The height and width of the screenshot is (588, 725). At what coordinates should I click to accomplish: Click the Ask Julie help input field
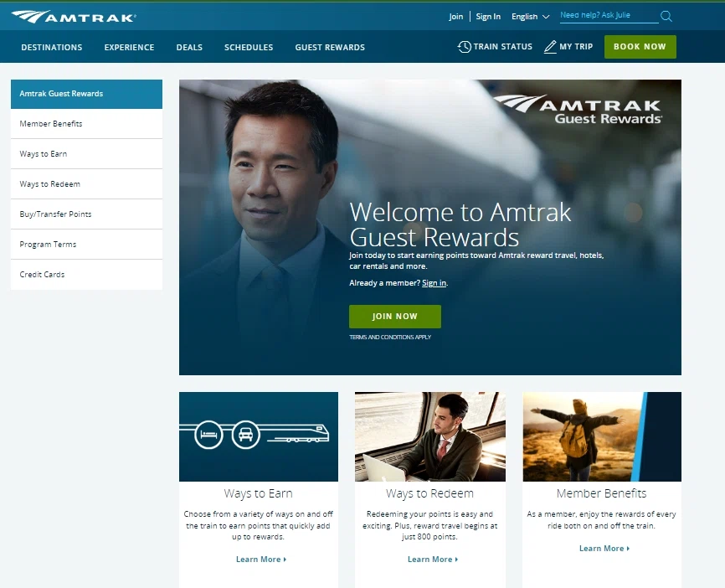tap(609, 16)
